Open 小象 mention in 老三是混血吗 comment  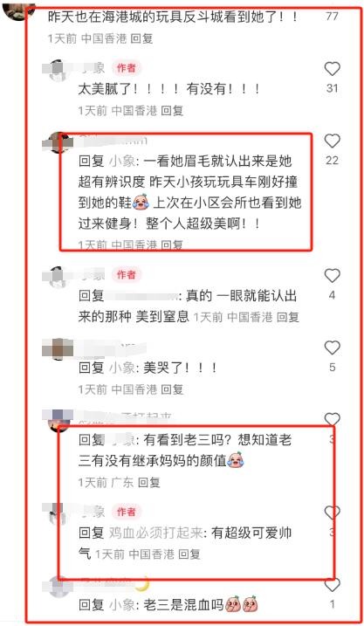(x=122, y=605)
